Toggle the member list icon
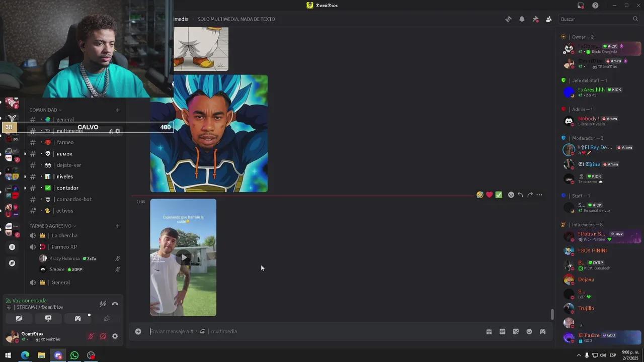This screenshot has width=644, height=362. pyautogui.click(x=548, y=19)
